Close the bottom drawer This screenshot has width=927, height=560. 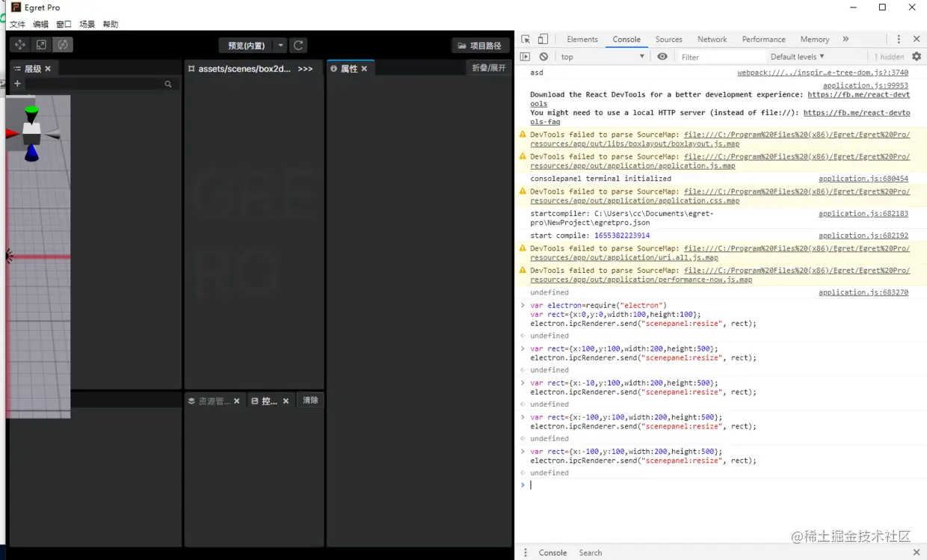917,553
